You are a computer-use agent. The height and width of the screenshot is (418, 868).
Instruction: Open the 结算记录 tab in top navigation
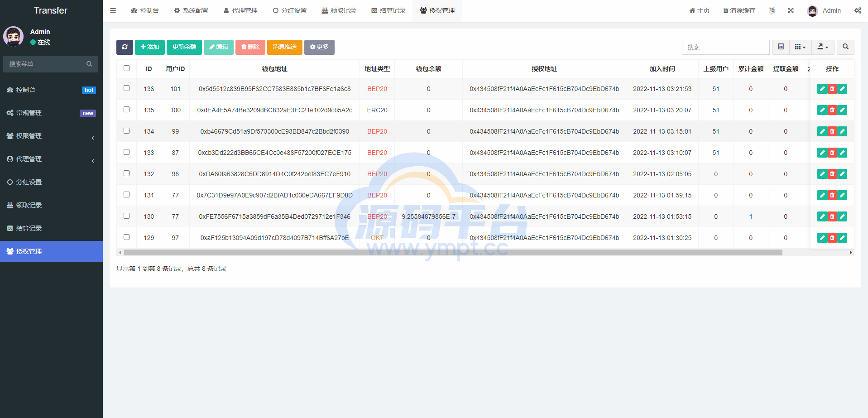click(x=388, y=10)
